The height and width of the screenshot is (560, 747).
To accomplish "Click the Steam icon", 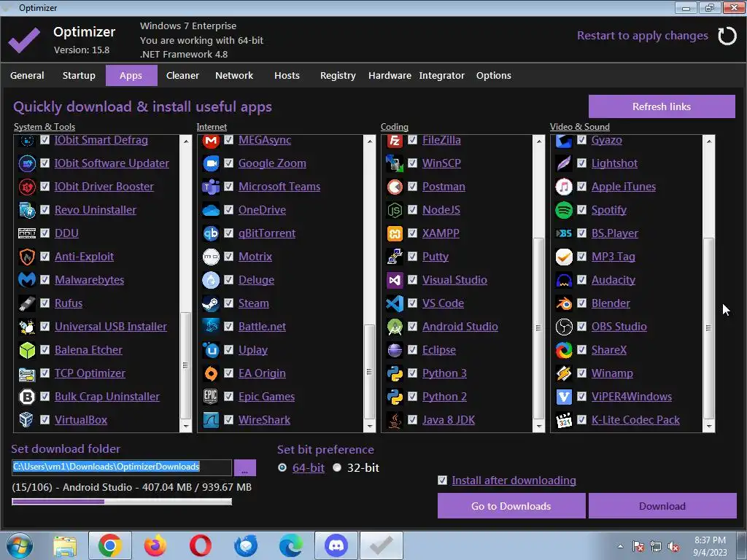I will [211, 303].
